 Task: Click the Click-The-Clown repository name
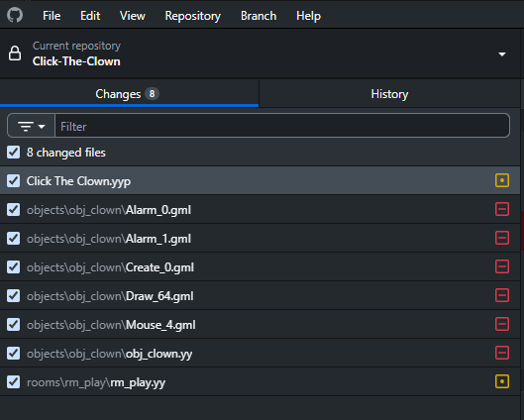click(x=76, y=61)
